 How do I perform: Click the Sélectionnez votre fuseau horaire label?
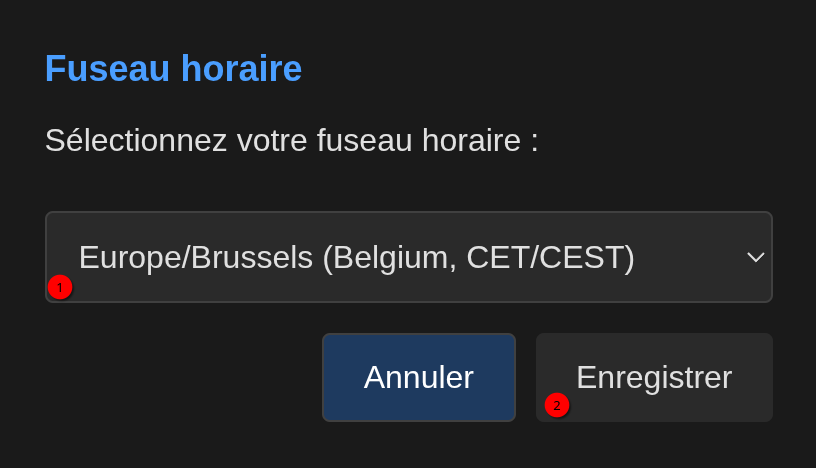point(291,140)
